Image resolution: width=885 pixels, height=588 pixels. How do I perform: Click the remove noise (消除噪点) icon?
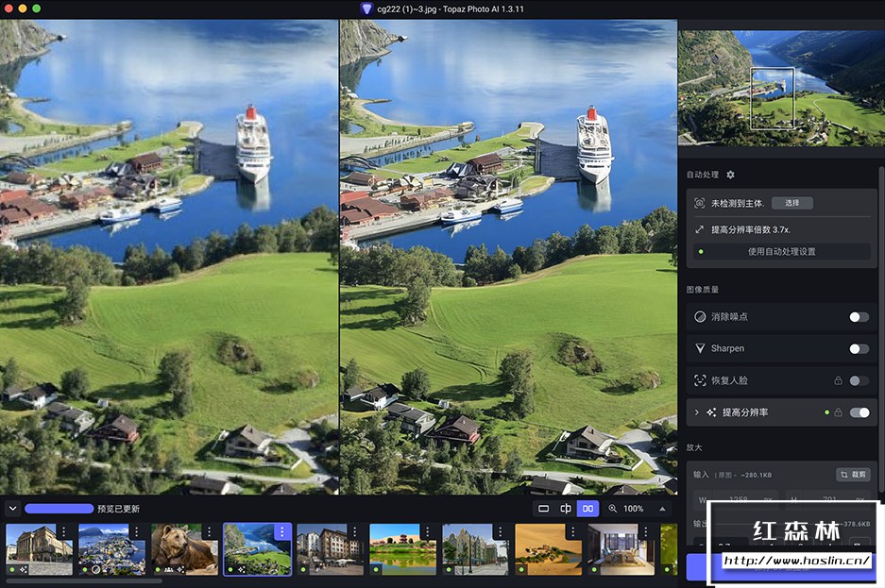(700, 316)
